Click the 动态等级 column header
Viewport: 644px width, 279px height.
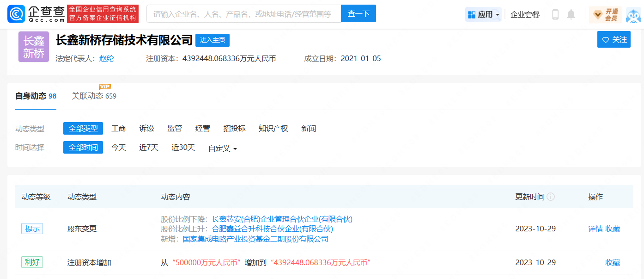36,197
